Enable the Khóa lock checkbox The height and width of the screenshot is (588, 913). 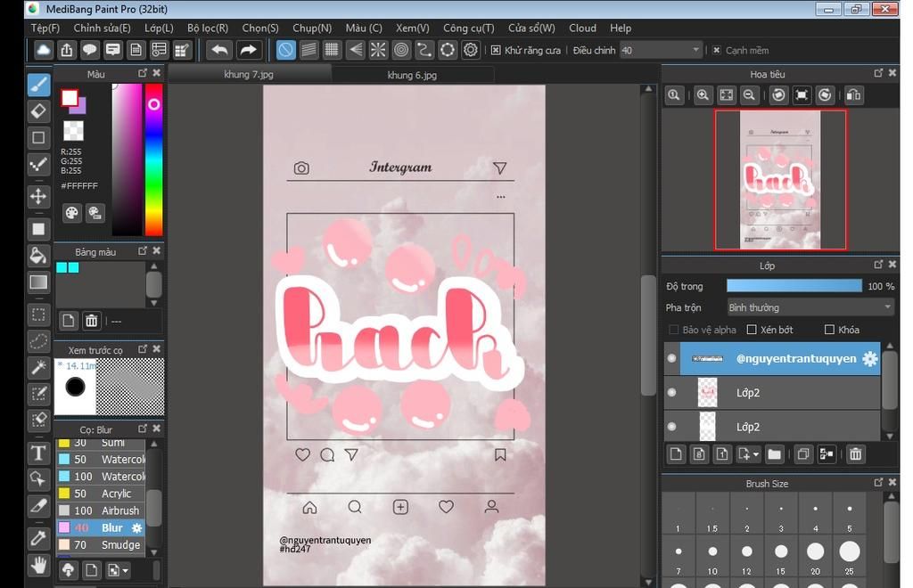pos(830,330)
